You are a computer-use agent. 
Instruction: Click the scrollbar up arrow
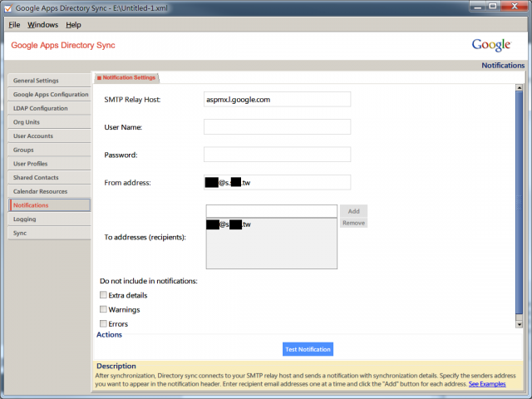[x=519, y=87]
